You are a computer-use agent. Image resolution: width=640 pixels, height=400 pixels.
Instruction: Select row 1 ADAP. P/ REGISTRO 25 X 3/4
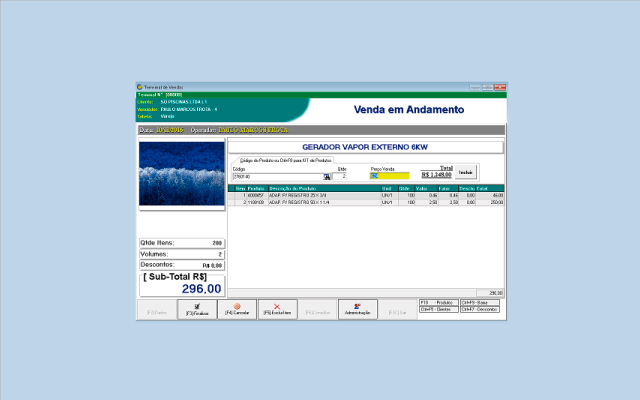[x=300, y=195]
